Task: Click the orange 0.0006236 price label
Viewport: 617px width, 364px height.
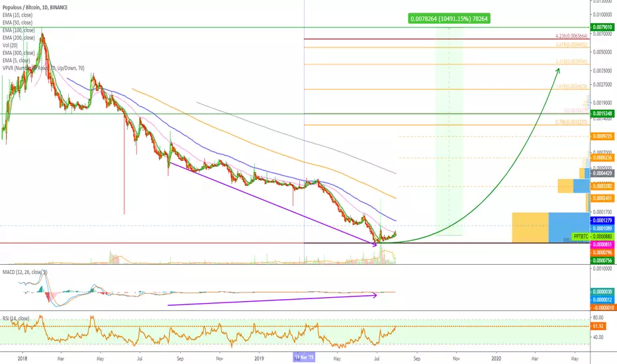Action: pyautogui.click(x=602, y=158)
